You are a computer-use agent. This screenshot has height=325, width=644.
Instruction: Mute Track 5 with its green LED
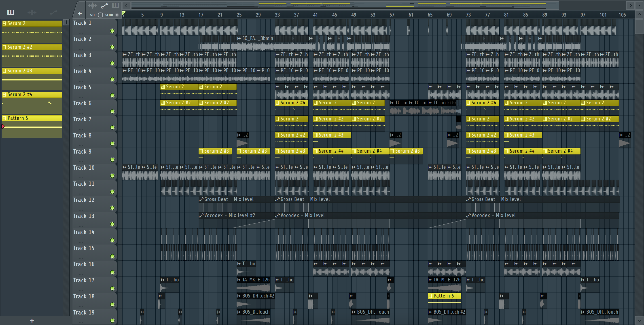[112, 95]
